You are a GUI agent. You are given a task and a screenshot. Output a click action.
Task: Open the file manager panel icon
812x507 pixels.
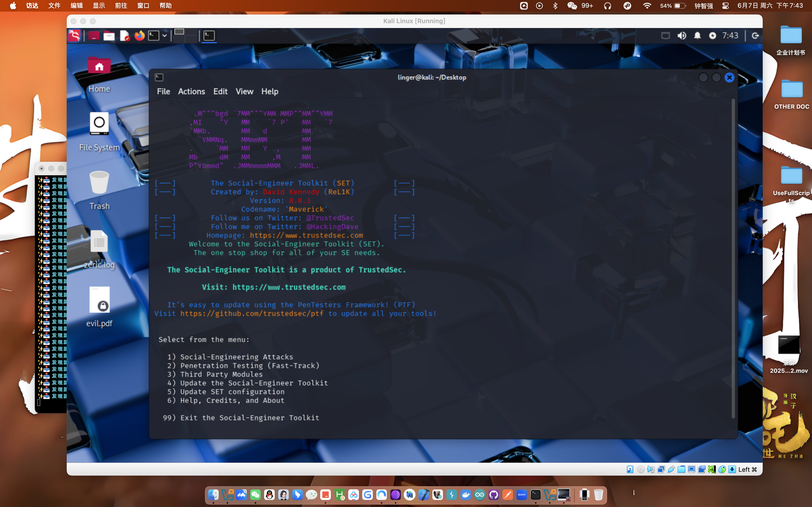(109, 35)
